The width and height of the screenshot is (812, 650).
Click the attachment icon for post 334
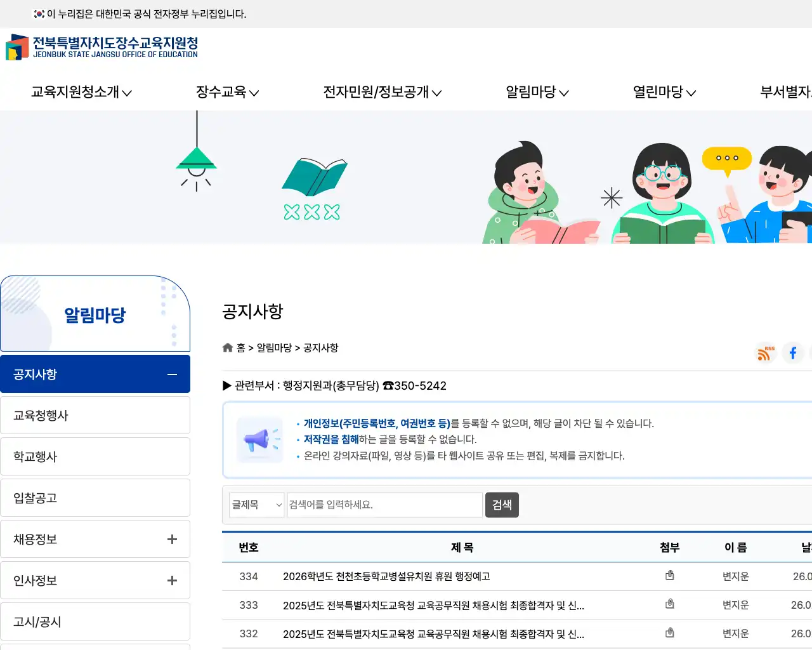click(670, 574)
